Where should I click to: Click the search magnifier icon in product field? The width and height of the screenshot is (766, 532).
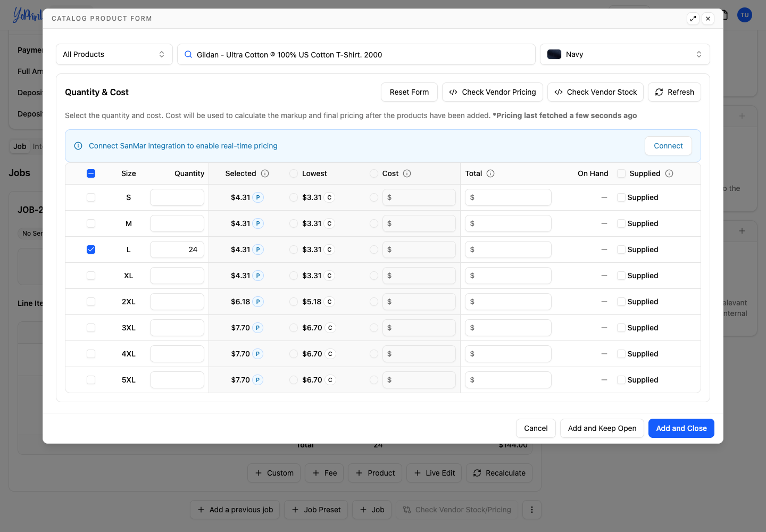click(x=188, y=54)
